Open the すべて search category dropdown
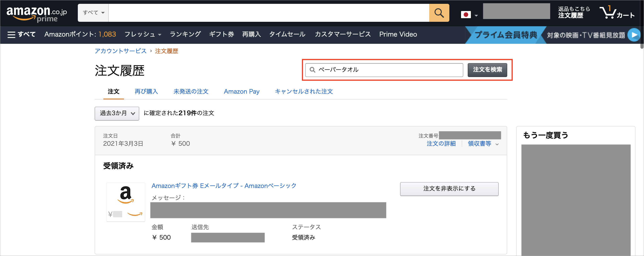This screenshot has height=256, width=644. [x=93, y=13]
